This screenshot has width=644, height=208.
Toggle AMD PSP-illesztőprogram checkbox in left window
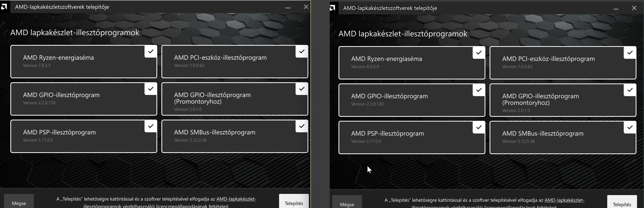[150, 126]
